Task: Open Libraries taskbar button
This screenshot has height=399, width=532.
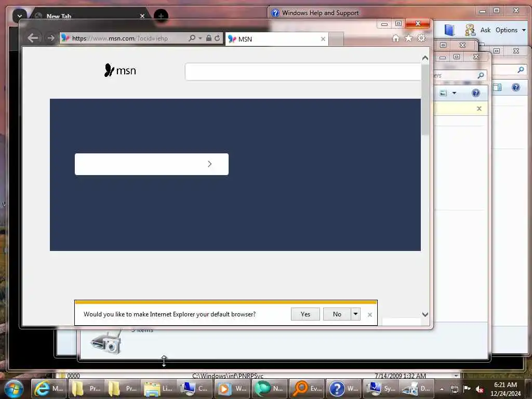Action: pyautogui.click(x=159, y=389)
